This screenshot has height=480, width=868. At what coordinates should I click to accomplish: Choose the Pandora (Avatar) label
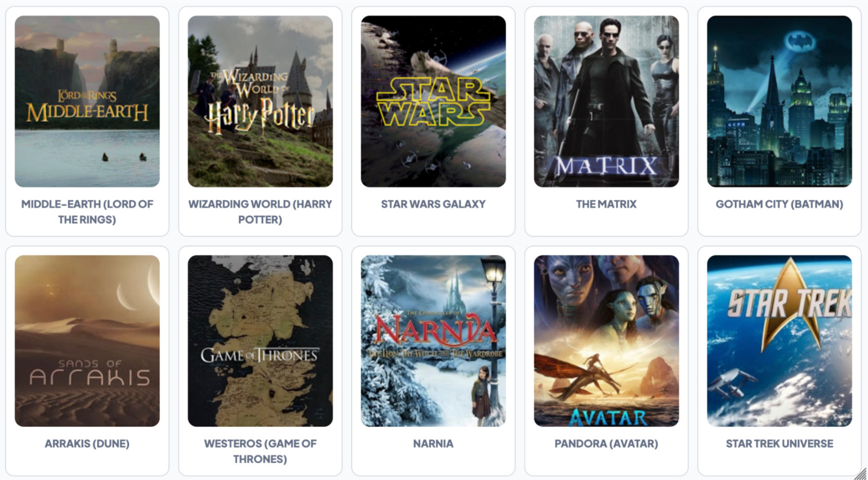click(x=606, y=443)
